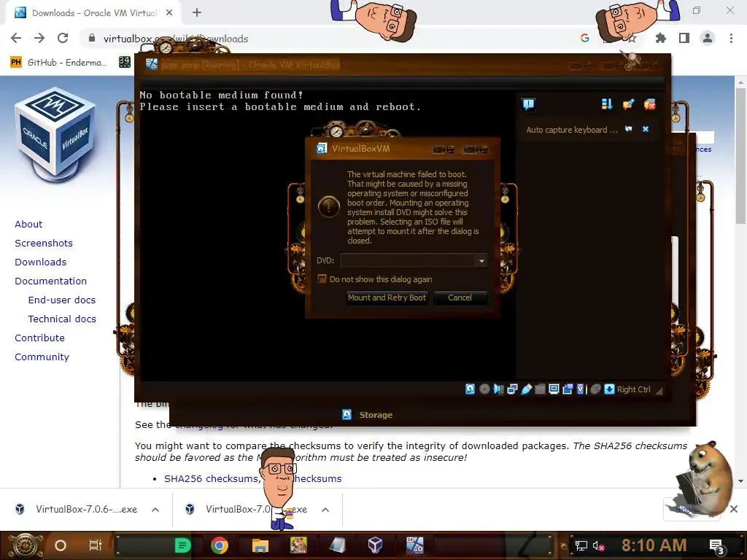
Task: Open the About link in the sidebar
Action: tap(28, 225)
